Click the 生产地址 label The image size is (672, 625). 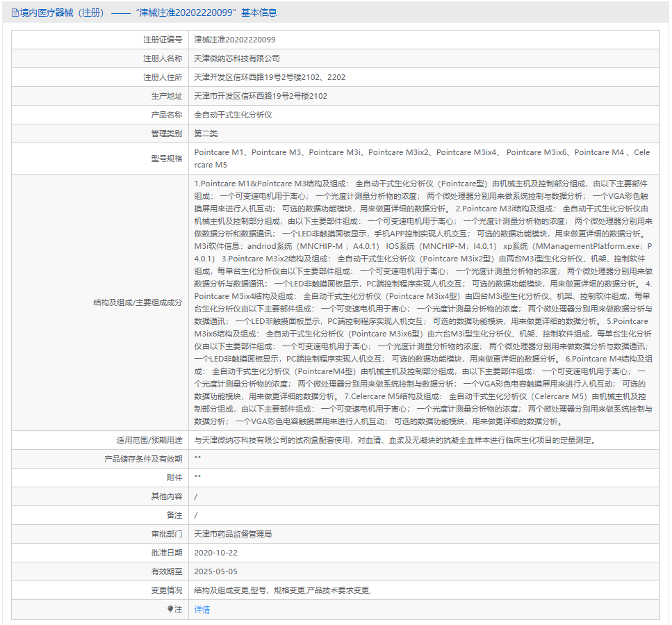click(167, 97)
